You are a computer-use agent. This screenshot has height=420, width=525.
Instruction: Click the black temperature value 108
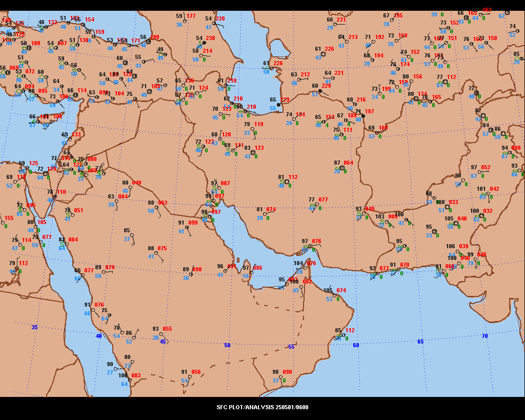[440, 202]
